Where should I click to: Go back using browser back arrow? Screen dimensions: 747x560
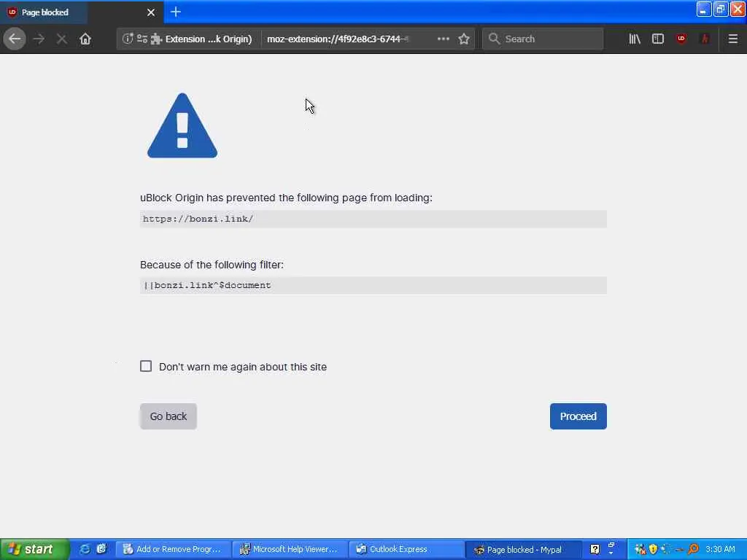coord(15,39)
